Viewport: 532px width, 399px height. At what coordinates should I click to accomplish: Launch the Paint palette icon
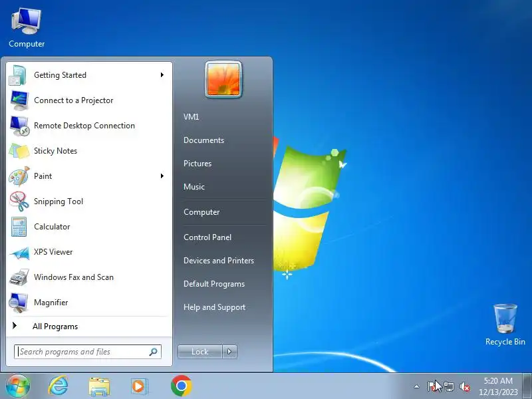(19, 176)
